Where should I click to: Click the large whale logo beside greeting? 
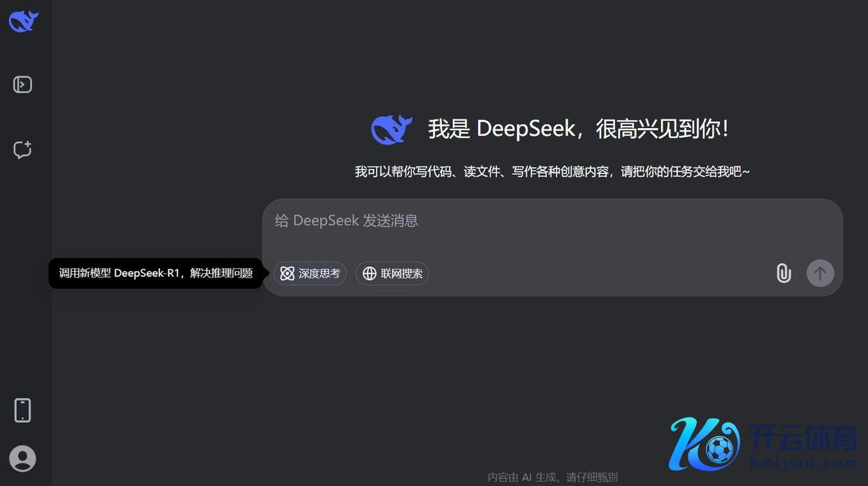coord(391,129)
